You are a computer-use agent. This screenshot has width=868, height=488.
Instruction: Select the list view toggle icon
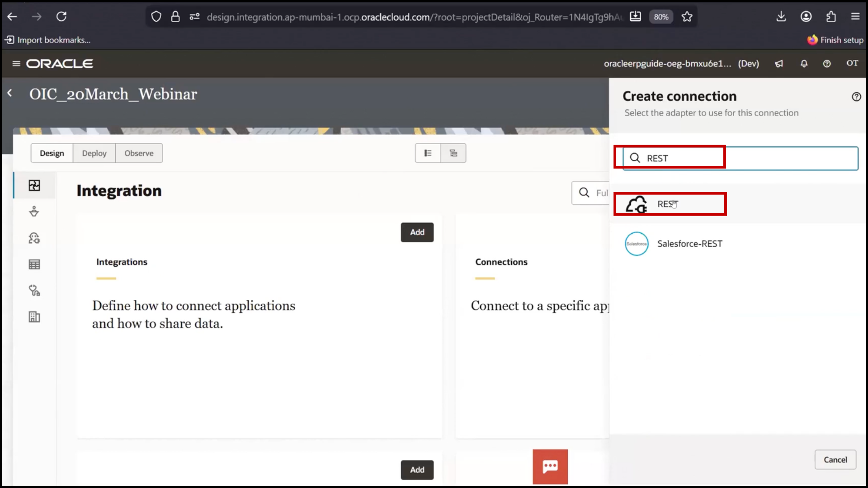click(x=428, y=153)
